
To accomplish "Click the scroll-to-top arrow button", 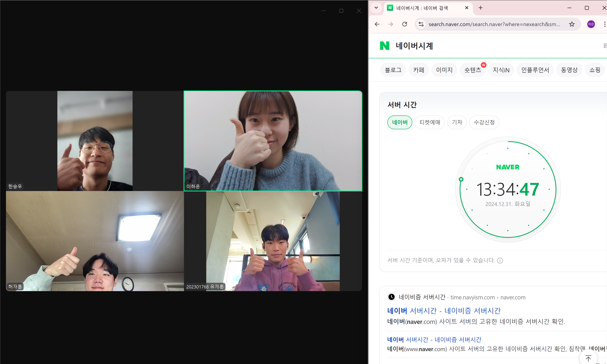I will [588, 358].
